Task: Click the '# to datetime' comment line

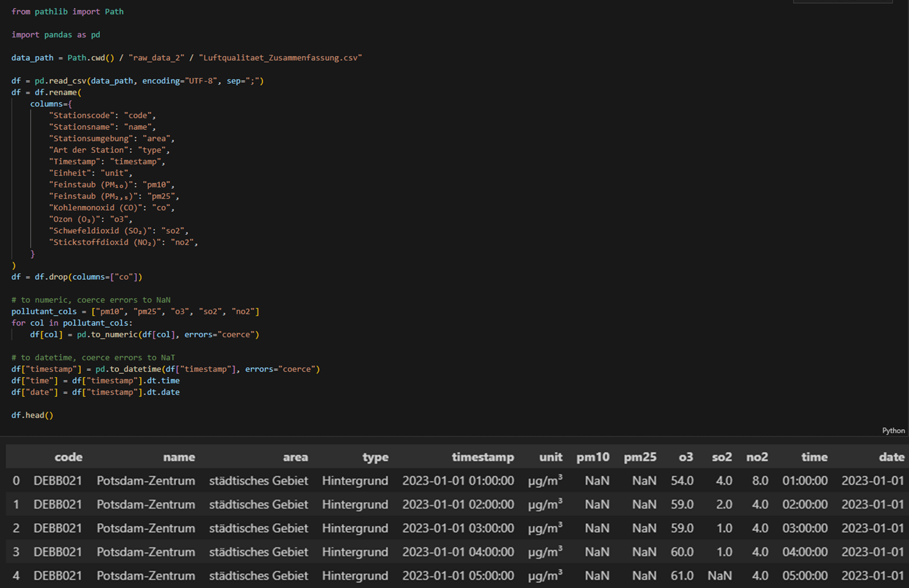Action: [x=93, y=357]
